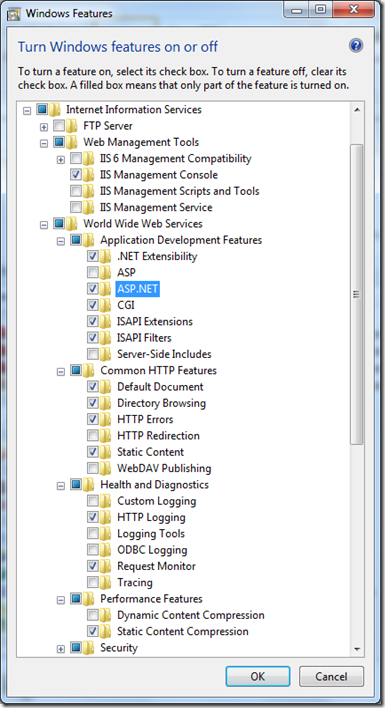Click folder icon beside Tracing

pyautogui.click(x=105, y=582)
